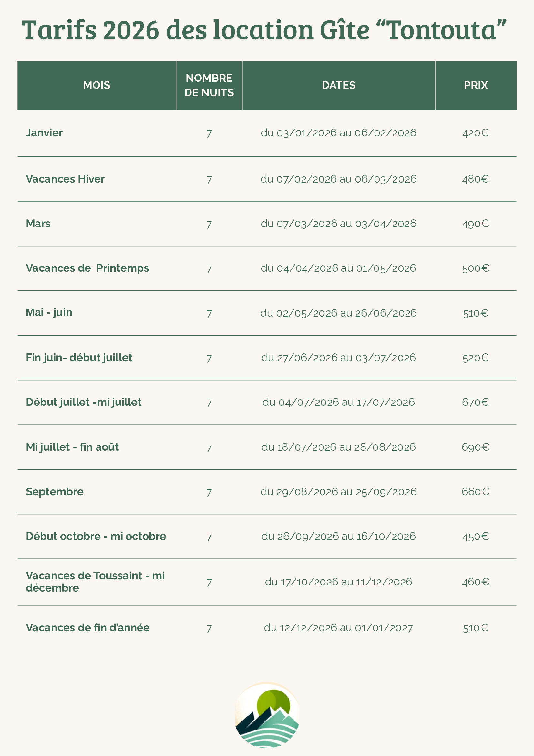Select the Début juillet -mi juillet label

[84, 402]
